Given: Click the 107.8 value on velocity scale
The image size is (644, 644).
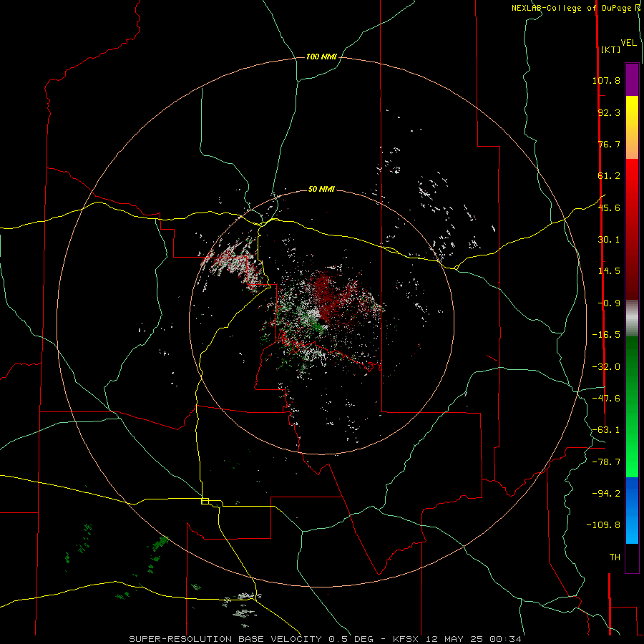Looking at the screenshot, I should (x=606, y=80).
